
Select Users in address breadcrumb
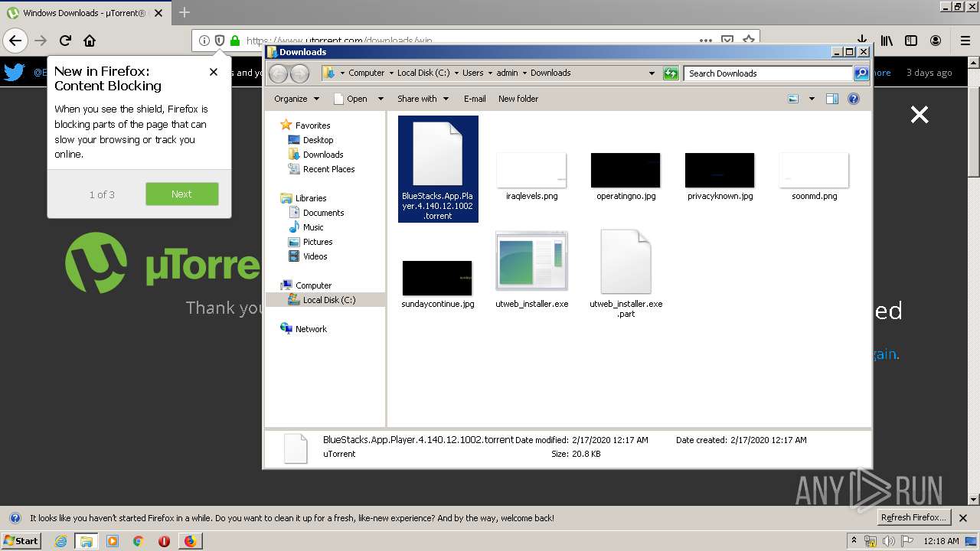click(472, 73)
